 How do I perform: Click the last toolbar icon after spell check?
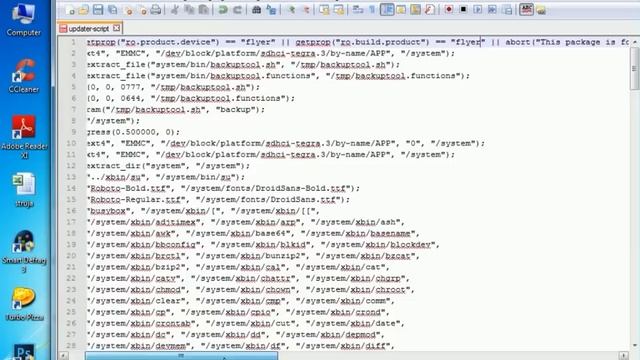[541, 10]
